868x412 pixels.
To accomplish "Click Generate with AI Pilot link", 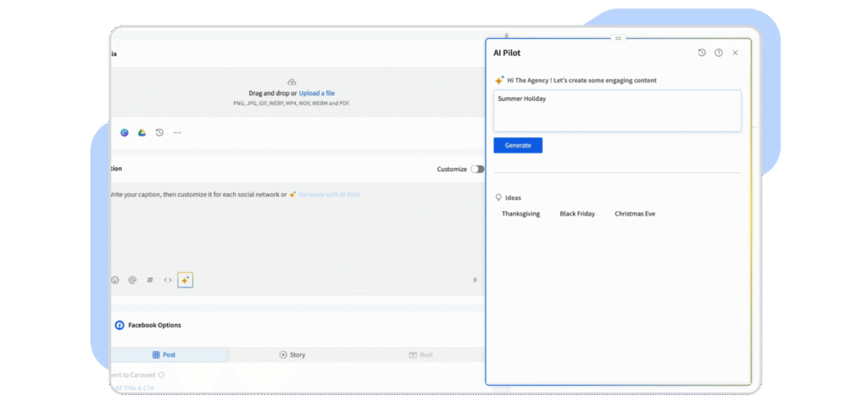I will [x=329, y=195].
